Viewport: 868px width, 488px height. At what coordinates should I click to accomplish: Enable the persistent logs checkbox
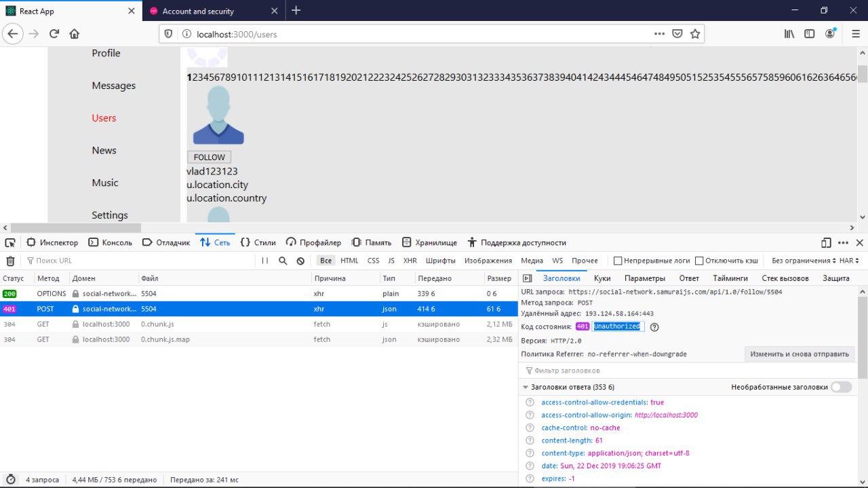(x=618, y=261)
